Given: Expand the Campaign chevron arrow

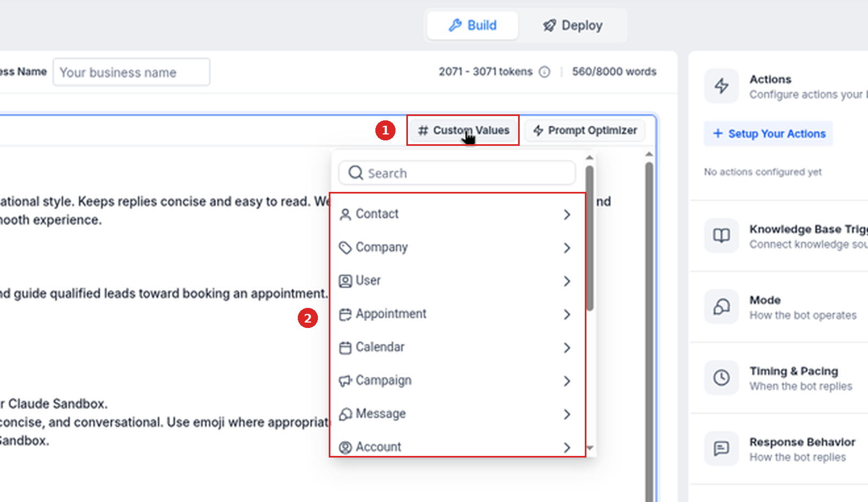Looking at the screenshot, I should click(x=567, y=381).
